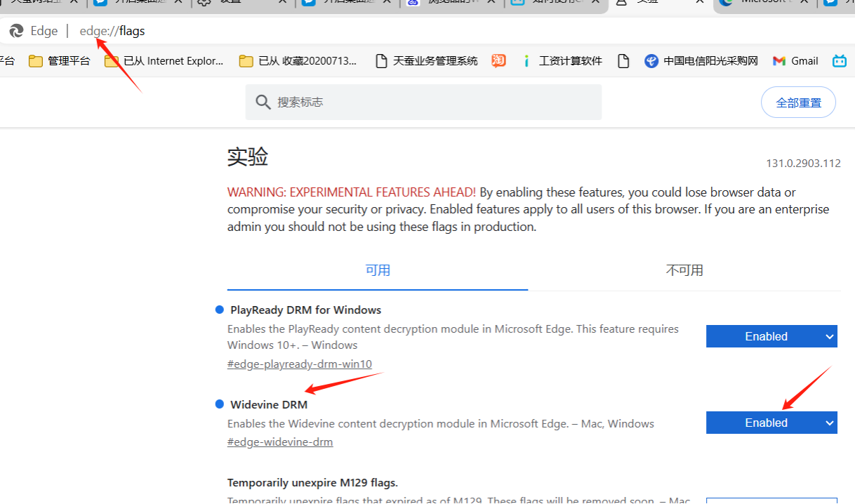Open the 中国电信阳光采购网 bookmark
Image resolution: width=855 pixels, height=504 pixels.
pyautogui.click(x=701, y=61)
